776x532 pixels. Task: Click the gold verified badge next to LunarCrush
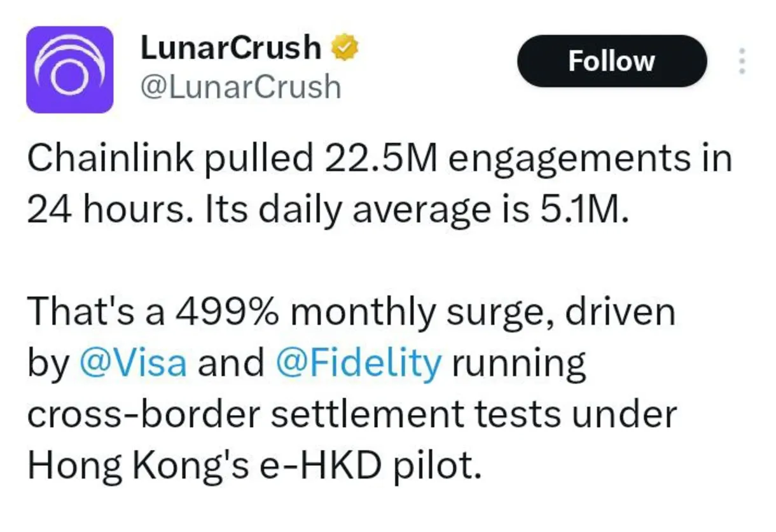pos(344,46)
